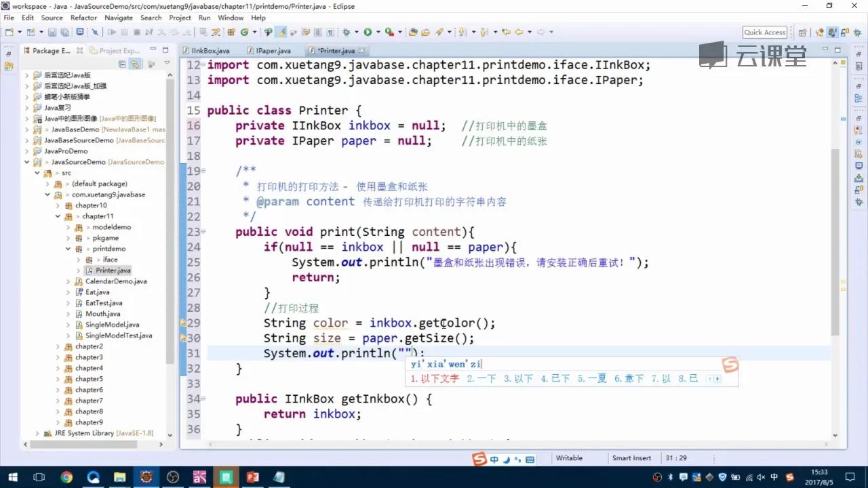
Task: Collapse the printdemo package
Action: tap(68, 249)
